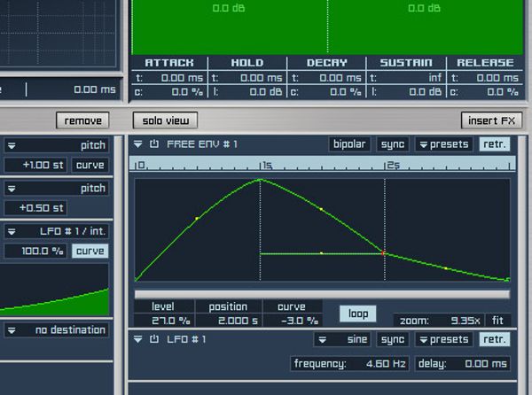Enable bipolar mode for FREE ENV #1
The height and width of the screenshot is (395, 532).
point(349,143)
